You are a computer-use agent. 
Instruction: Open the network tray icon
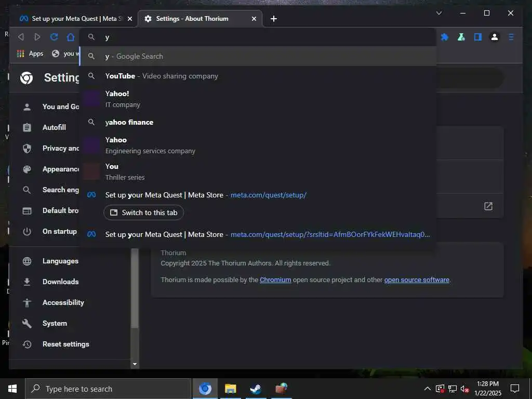coord(453,389)
